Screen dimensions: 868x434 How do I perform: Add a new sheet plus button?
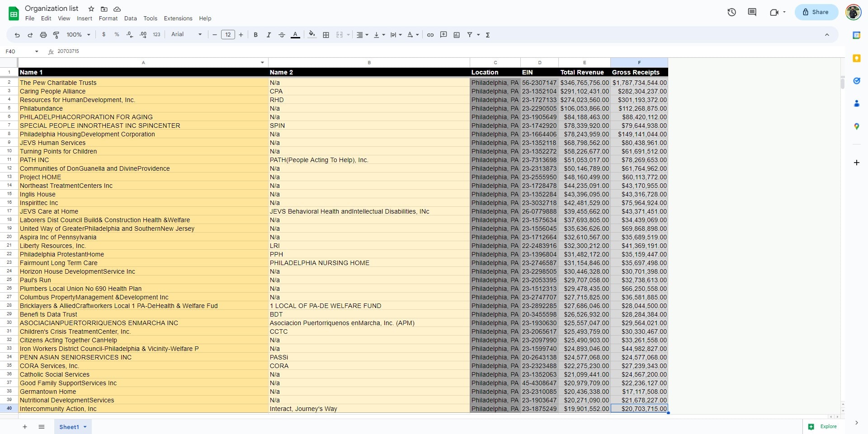tap(25, 427)
